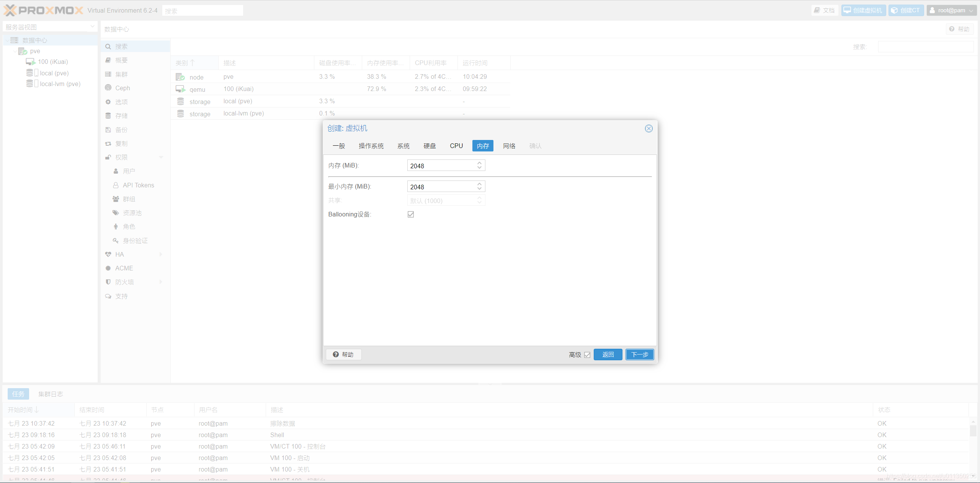The image size is (980, 483).
Task: Select the 100 (iKuai) VM icon in tree
Action: pos(31,62)
